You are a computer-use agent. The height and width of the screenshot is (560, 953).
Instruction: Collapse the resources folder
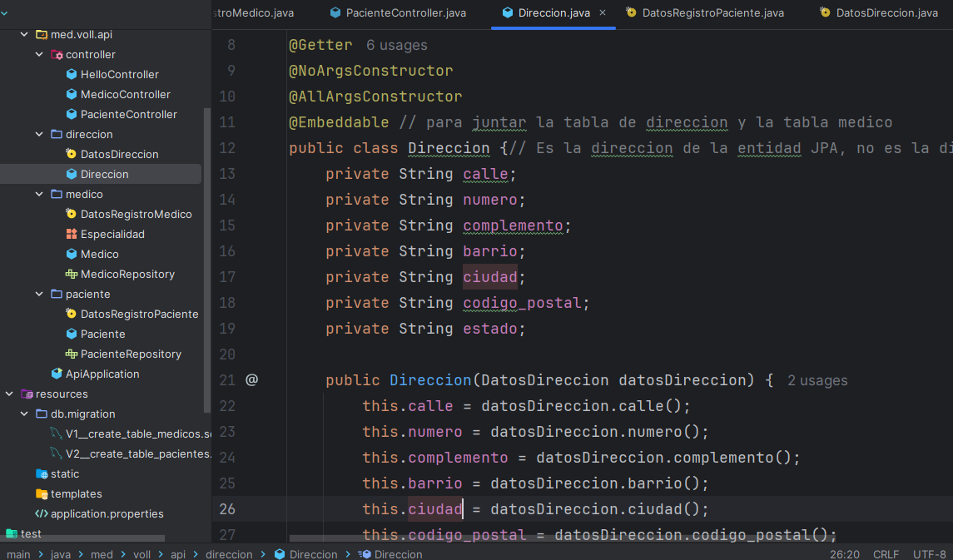coord(9,394)
